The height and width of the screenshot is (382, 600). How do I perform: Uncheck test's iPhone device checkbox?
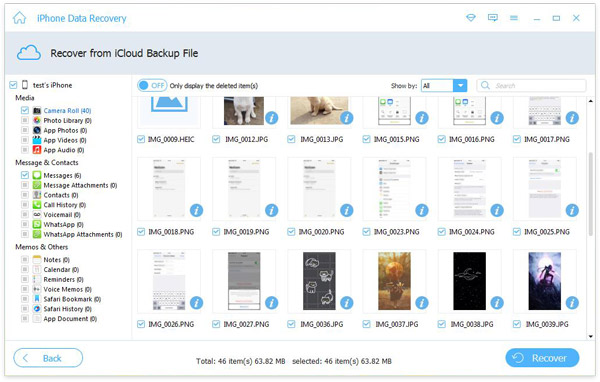pos(13,85)
